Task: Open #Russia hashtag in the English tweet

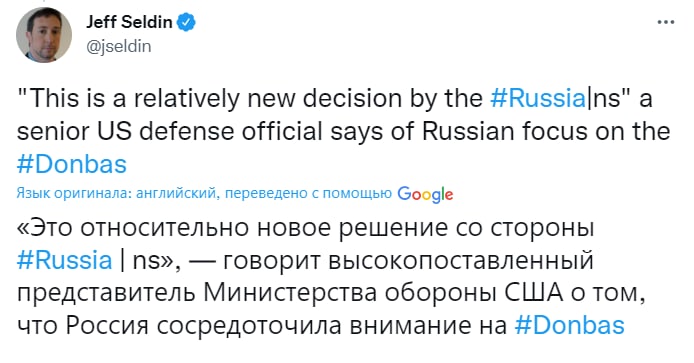Action: point(538,98)
